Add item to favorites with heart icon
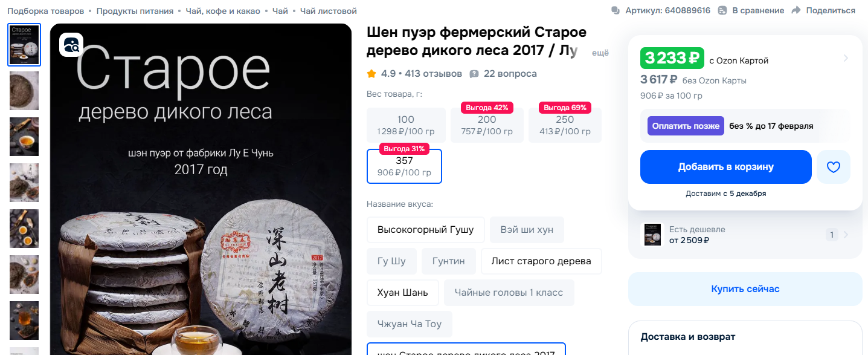Screen dimensions: 868x355 click(x=834, y=167)
